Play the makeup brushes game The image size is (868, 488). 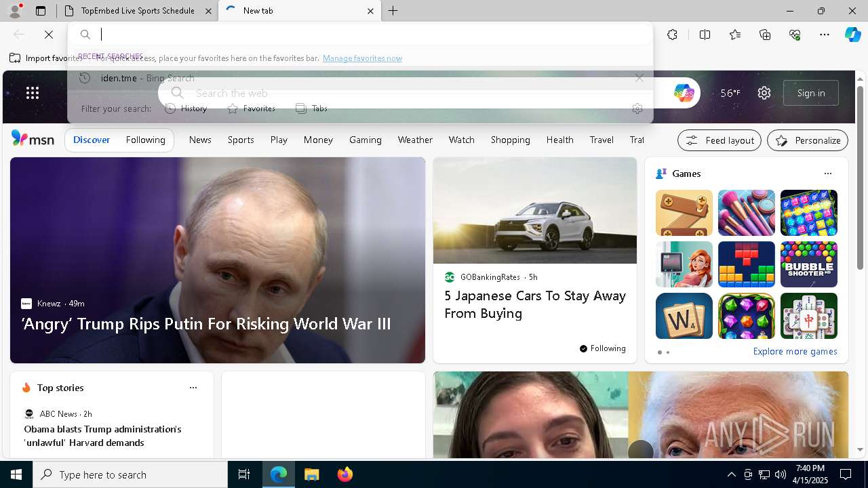(747, 213)
